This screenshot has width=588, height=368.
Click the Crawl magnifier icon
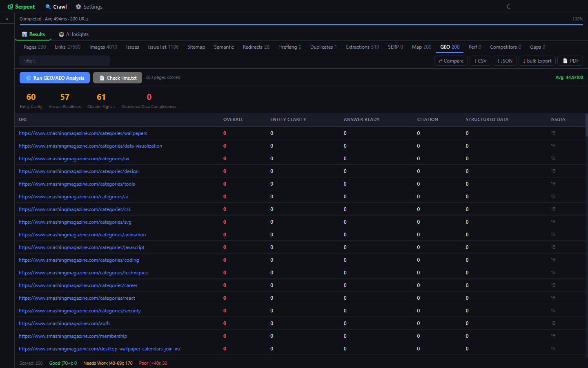(48, 7)
